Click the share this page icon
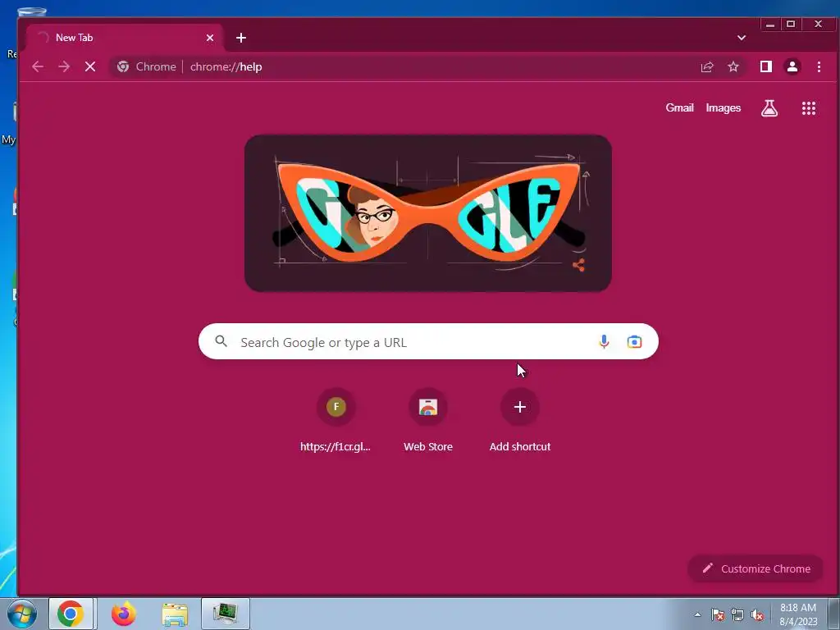Image resolution: width=840 pixels, height=630 pixels. coord(707,66)
